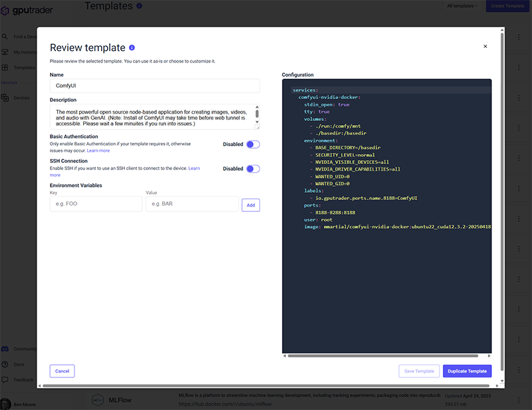Image resolution: width=532 pixels, height=410 pixels.
Task: Click the configuration horizontal scrollbar
Action: click(x=383, y=356)
